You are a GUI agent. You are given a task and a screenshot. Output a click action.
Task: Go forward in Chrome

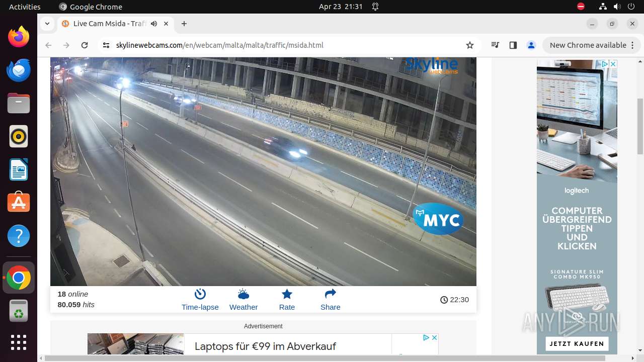[66, 45]
